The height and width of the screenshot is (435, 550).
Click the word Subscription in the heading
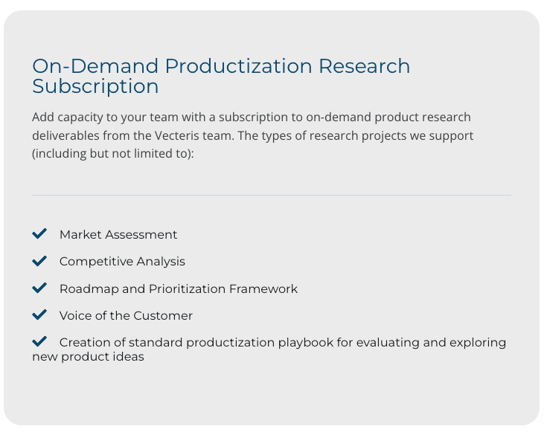point(95,87)
